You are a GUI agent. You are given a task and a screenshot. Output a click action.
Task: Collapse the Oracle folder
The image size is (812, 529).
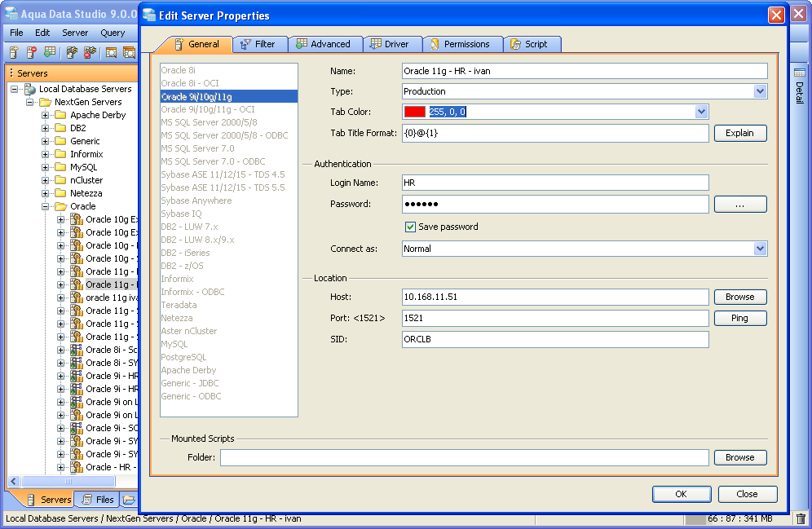coord(46,206)
